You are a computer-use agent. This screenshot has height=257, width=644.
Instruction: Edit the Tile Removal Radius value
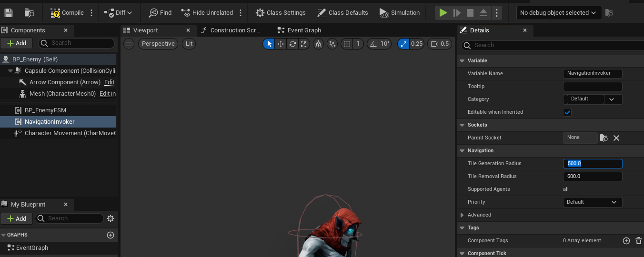click(593, 176)
